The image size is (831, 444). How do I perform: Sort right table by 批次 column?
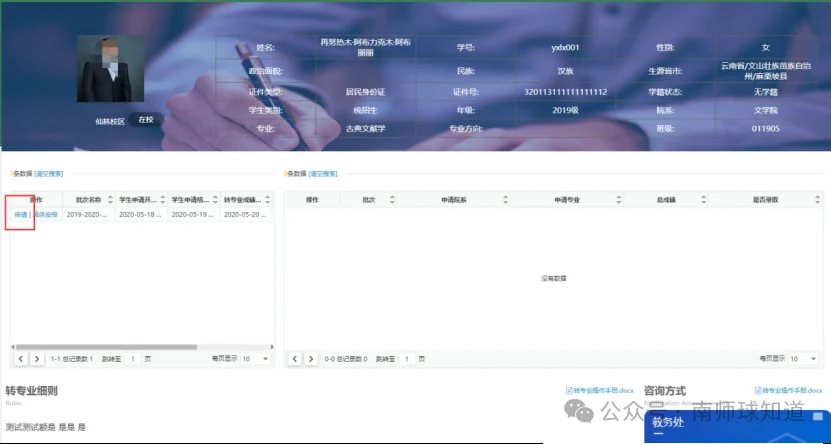click(392, 200)
